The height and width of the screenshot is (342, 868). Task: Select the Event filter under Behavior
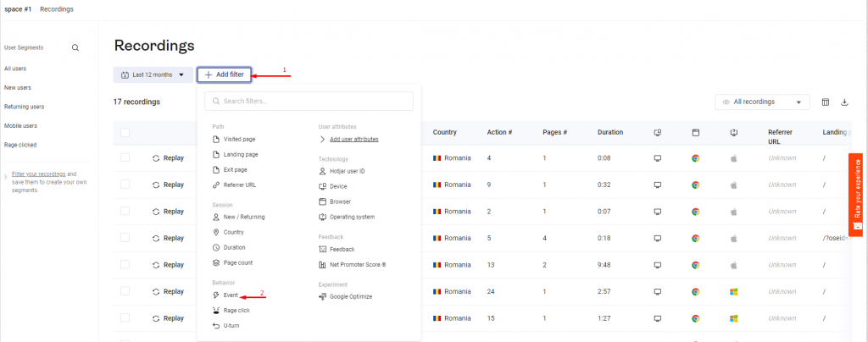(230, 295)
